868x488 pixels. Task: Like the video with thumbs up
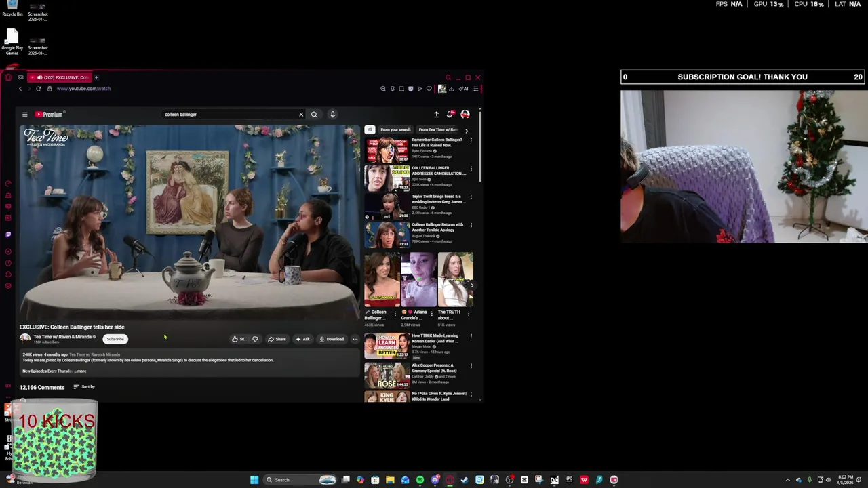pos(238,339)
